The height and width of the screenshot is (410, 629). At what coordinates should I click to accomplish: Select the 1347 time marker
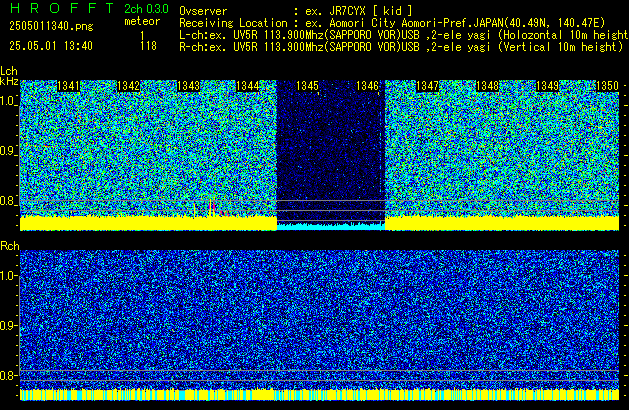point(427,86)
